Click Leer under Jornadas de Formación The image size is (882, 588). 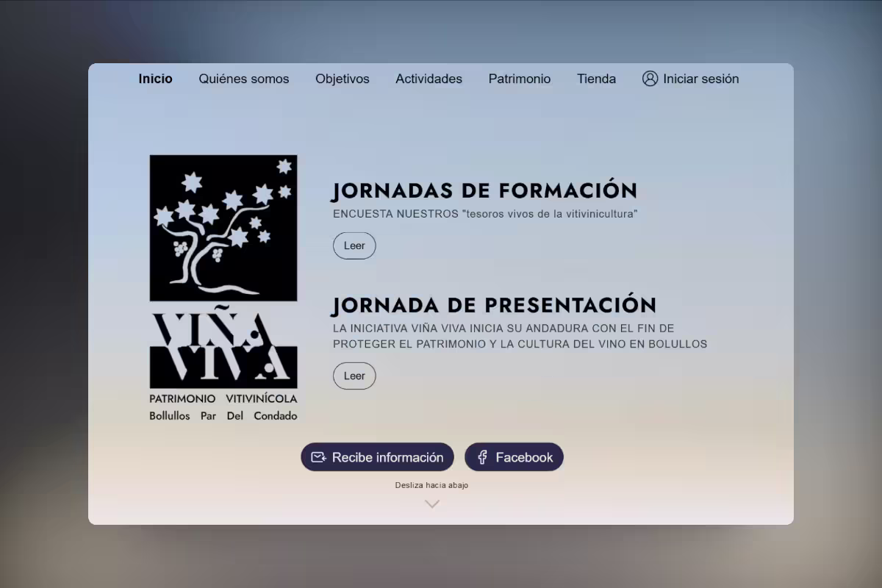click(354, 245)
